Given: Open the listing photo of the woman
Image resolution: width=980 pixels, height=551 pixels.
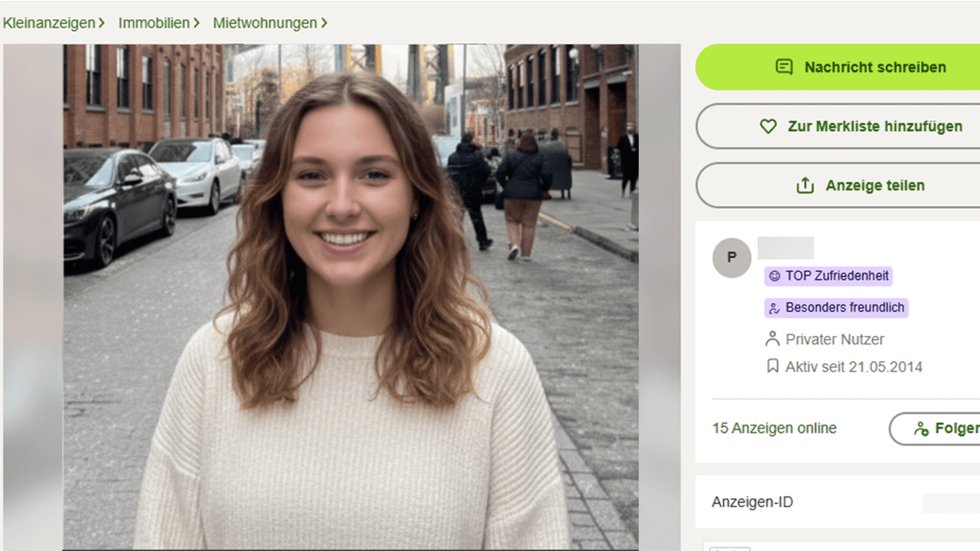Looking at the screenshot, I should tap(351, 297).
